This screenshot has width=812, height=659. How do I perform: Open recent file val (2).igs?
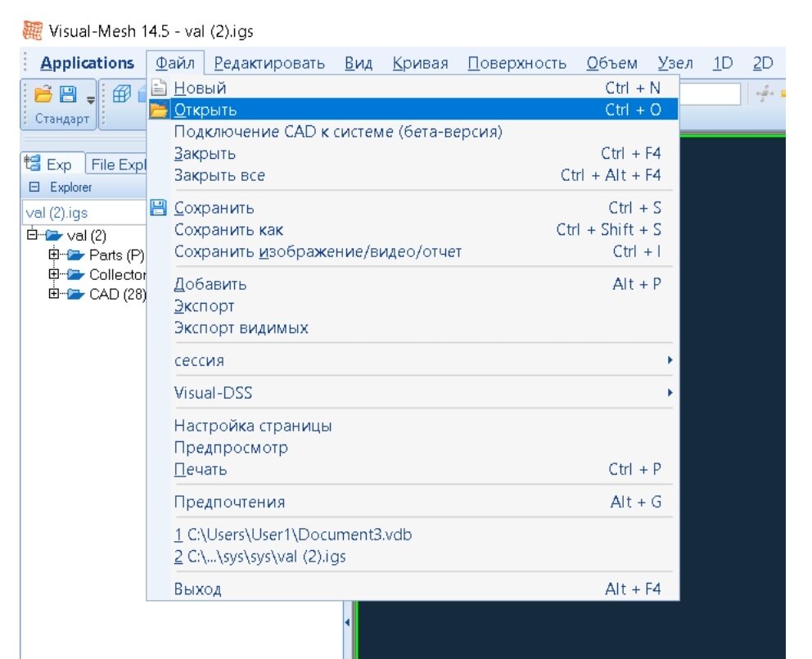(x=413, y=556)
